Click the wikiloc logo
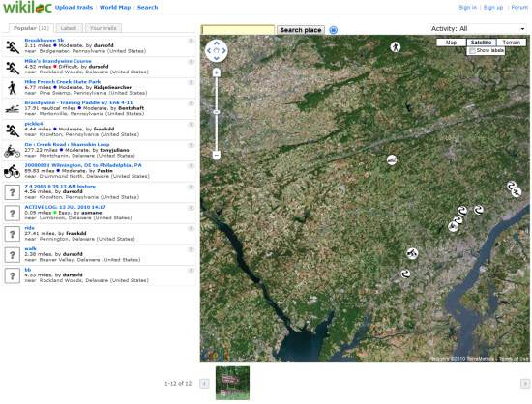Image resolution: width=532 pixels, height=404 pixels. point(27,7)
